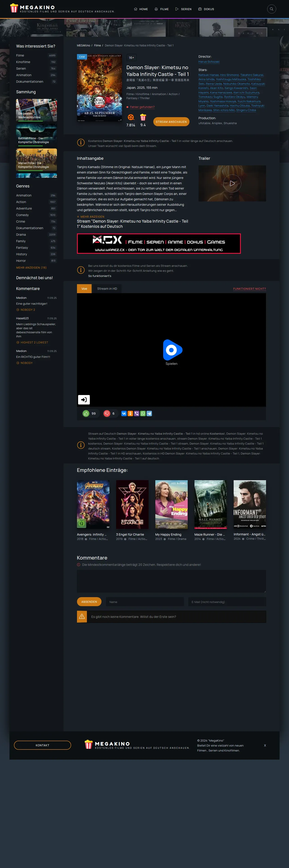Select the Voe player tab
Screen dimensions: 289x868
[x=84, y=289]
